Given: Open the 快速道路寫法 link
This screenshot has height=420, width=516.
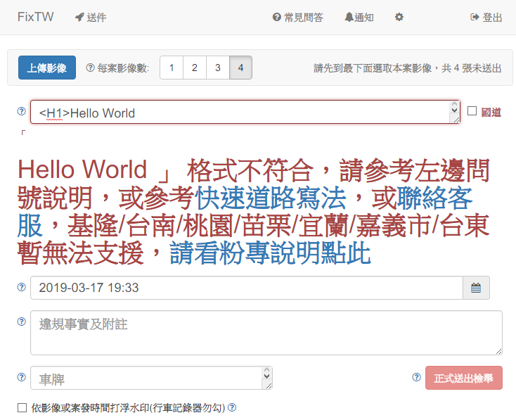Looking at the screenshot, I should tap(270, 198).
